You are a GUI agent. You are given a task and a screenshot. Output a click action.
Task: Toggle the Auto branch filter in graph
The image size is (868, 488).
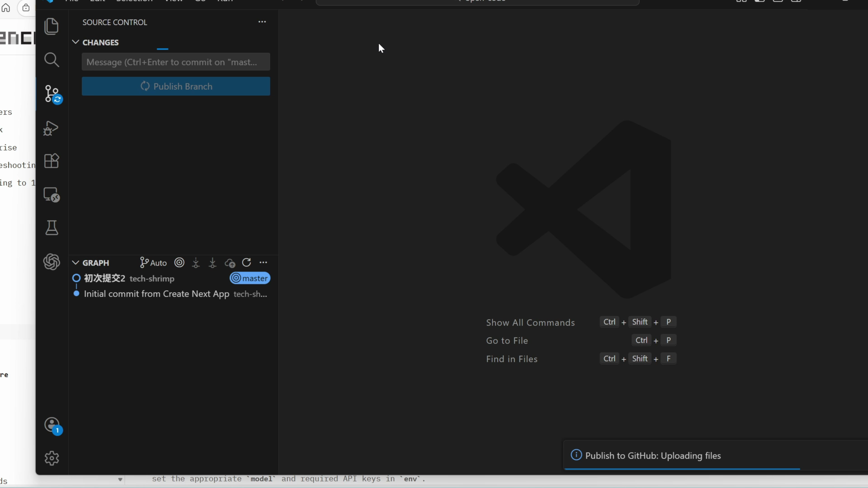tap(153, 263)
